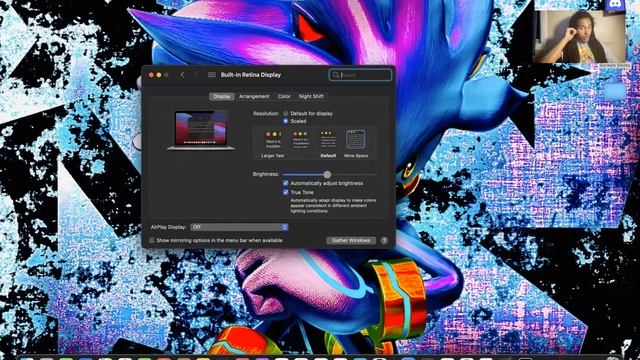This screenshot has height=360, width=640.
Task: Click the search magnifier icon
Action: [x=336, y=75]
